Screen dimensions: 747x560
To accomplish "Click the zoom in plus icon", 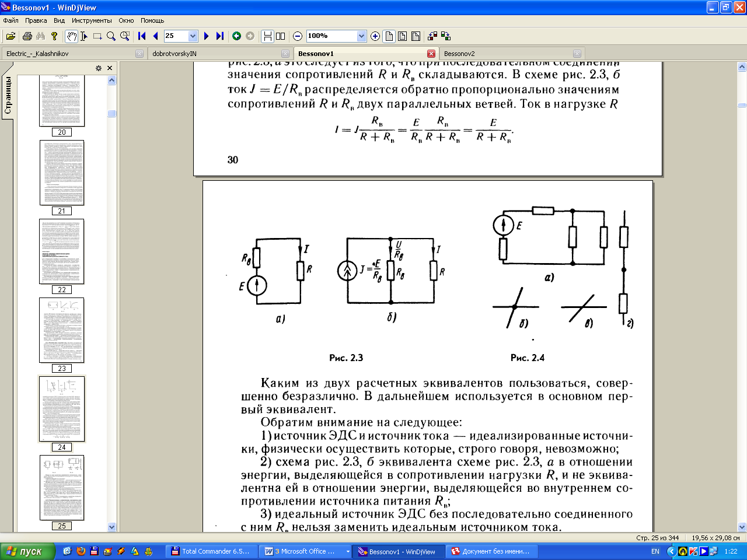I will tap(375, 36).
